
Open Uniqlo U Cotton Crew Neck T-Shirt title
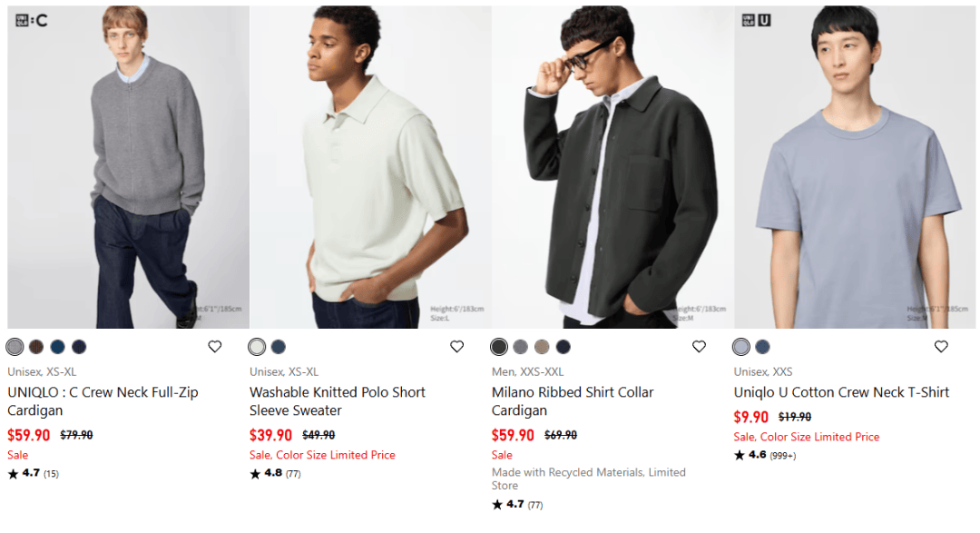(841, 392)
